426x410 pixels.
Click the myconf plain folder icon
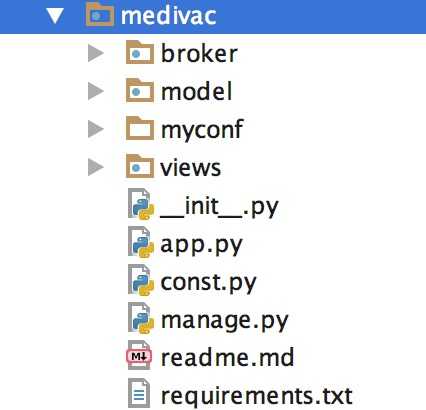click(x=140, y=128)
